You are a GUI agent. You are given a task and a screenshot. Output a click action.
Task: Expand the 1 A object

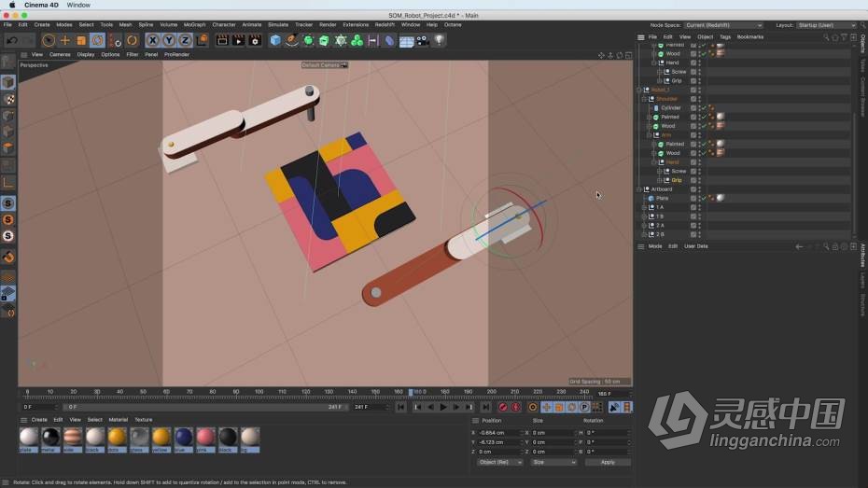(644, 207)
